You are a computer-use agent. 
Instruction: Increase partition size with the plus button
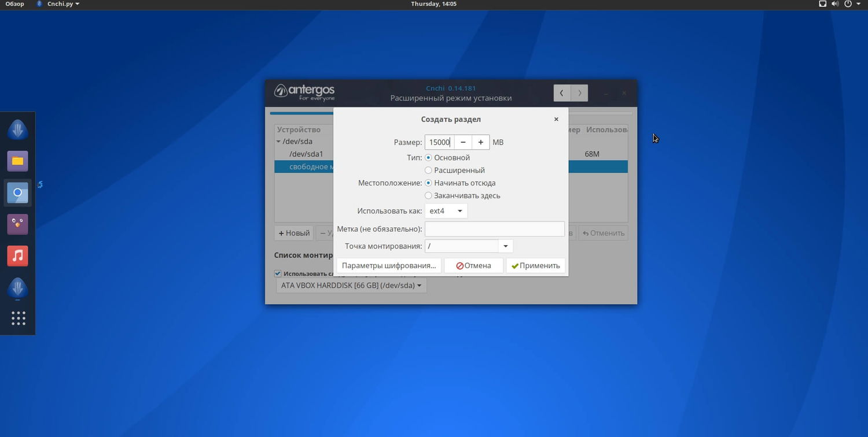(480, 142)
